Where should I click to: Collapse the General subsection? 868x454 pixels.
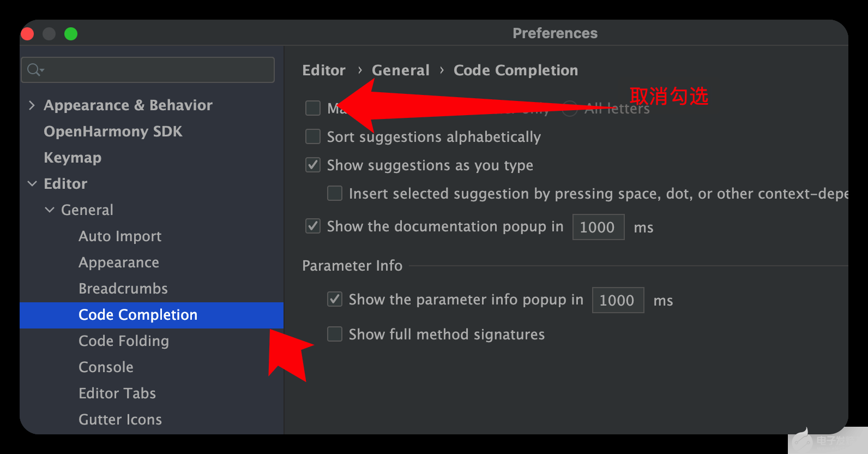click(50, 210)
